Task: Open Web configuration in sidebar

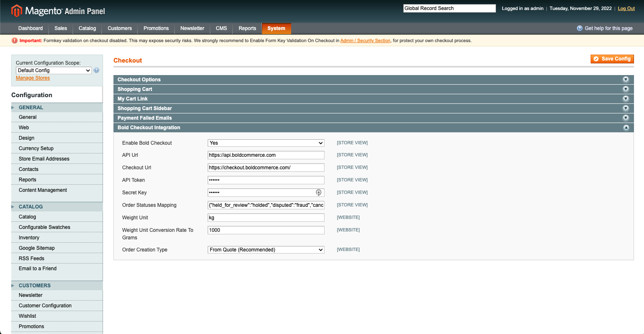Action: (x=57, y=128)
